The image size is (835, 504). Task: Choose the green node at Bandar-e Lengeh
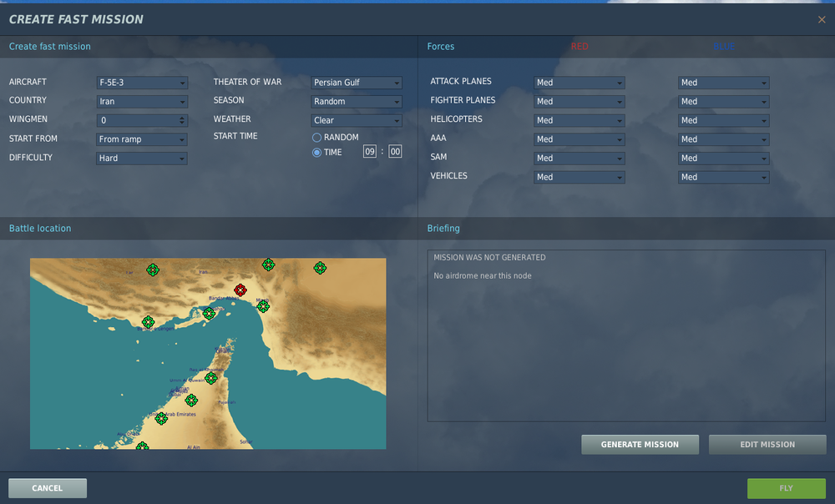[x=148, y=322]
